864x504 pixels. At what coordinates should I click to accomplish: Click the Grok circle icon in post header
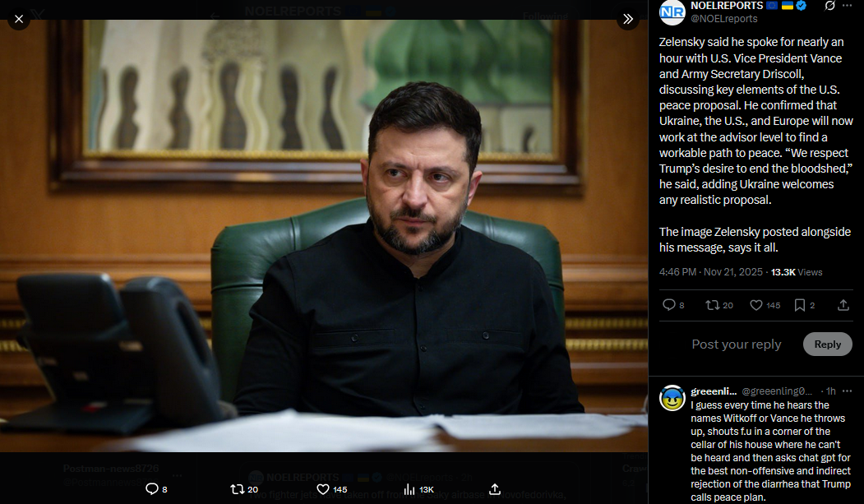click(829, 6)
